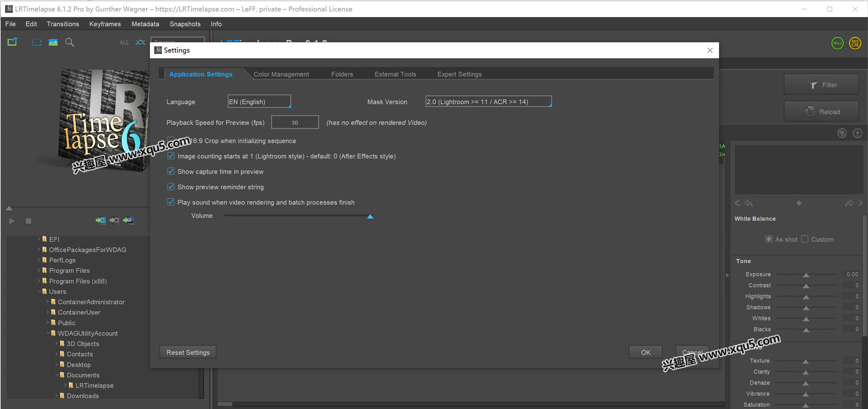Stop the preview playback
Viewport: 868px width, 409px height.
tap(28, 221)
